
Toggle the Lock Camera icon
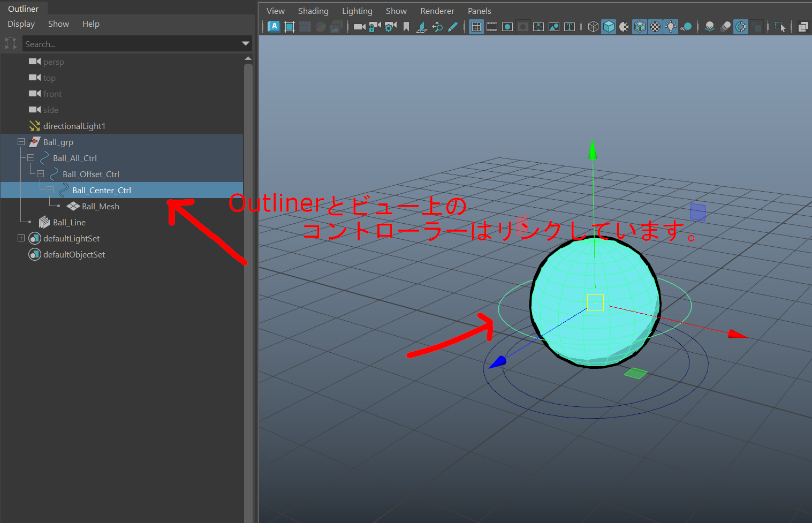click(375, 27)
